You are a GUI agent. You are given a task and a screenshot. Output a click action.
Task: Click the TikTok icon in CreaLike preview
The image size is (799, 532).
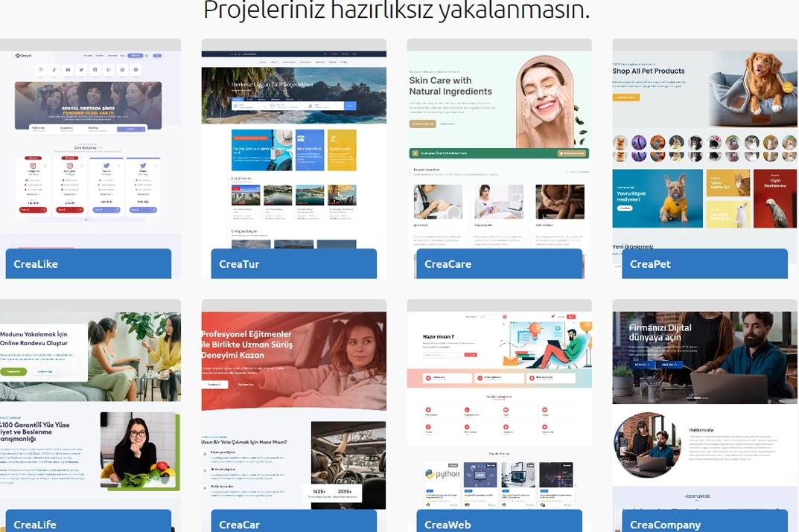point(54,70)
